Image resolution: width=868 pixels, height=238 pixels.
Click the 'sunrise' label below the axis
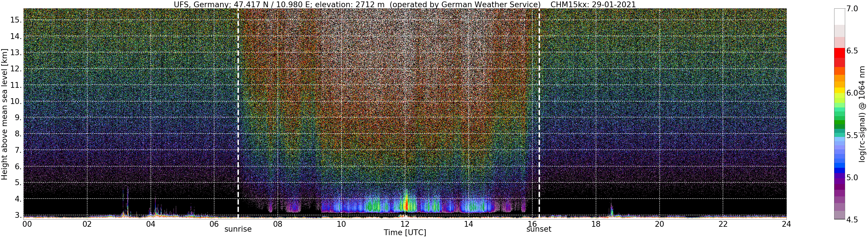coord(238,229)
